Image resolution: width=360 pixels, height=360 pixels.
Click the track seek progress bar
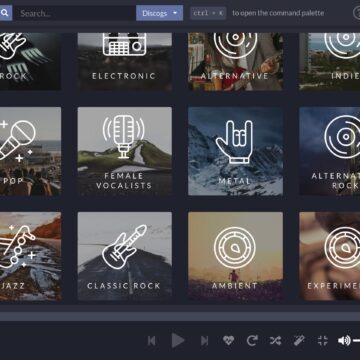[x=180, y=317]
